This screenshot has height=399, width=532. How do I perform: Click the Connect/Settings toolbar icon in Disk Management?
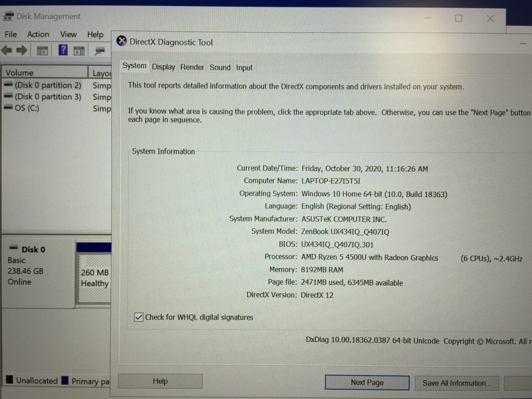tap(99, 51)
